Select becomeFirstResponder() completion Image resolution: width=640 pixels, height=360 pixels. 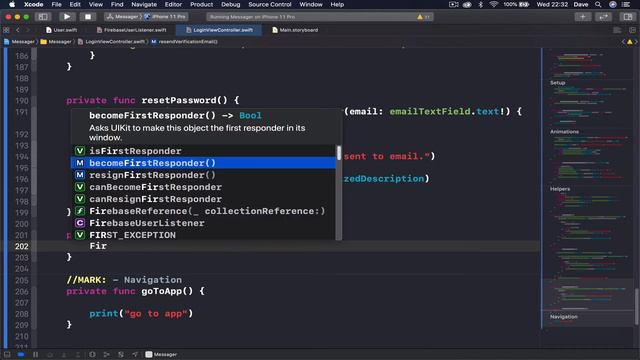pyautogui.click(x=203, y=163)
